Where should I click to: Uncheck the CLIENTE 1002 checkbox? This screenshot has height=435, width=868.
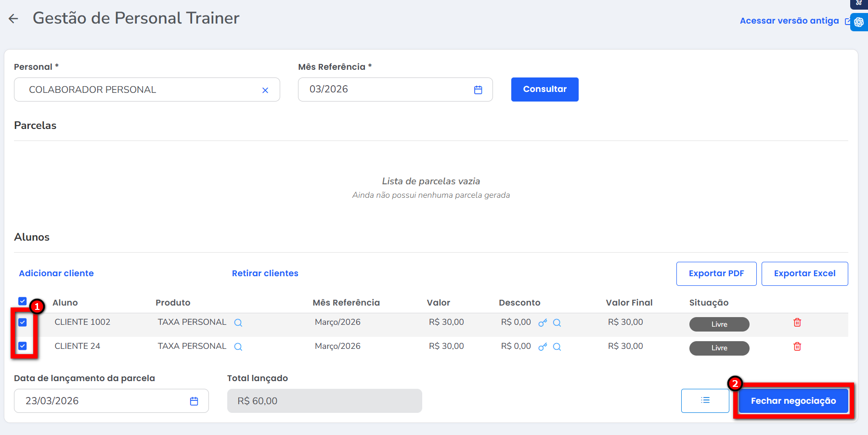23,322
